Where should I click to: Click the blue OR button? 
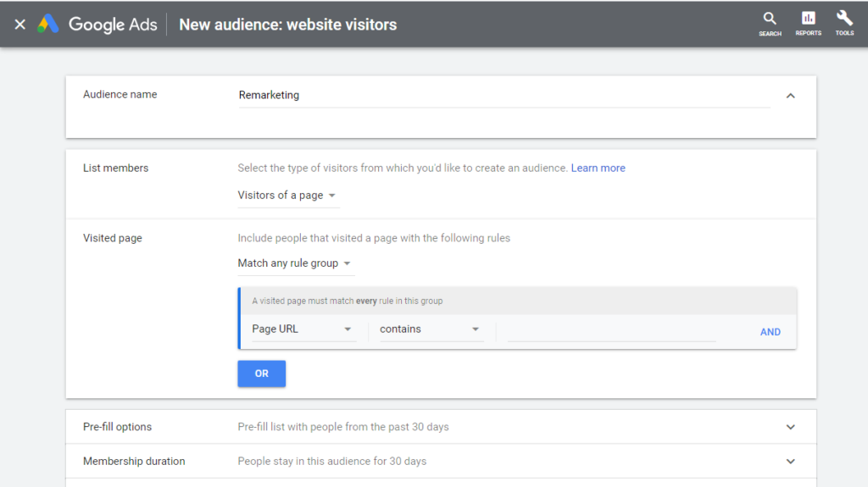[261, 374]
